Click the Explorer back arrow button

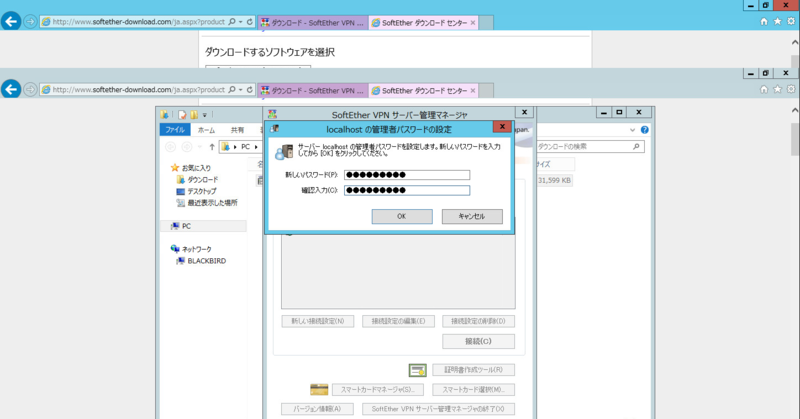coord(170,147)
